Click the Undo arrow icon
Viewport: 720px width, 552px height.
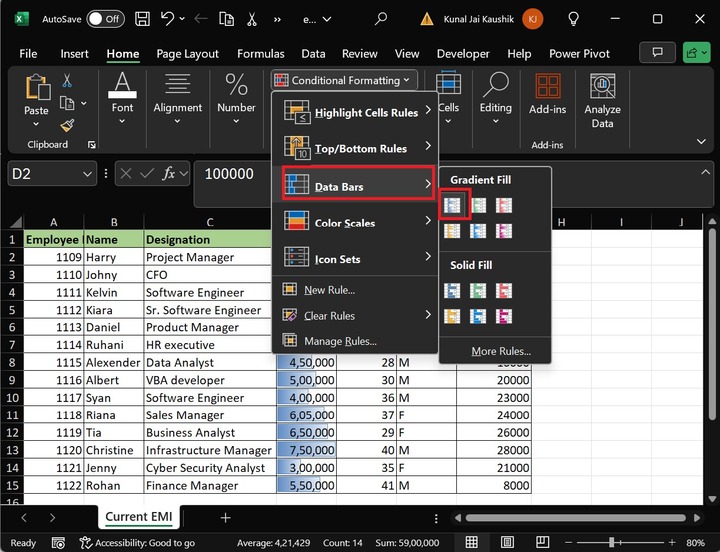(x=168, y=19)
